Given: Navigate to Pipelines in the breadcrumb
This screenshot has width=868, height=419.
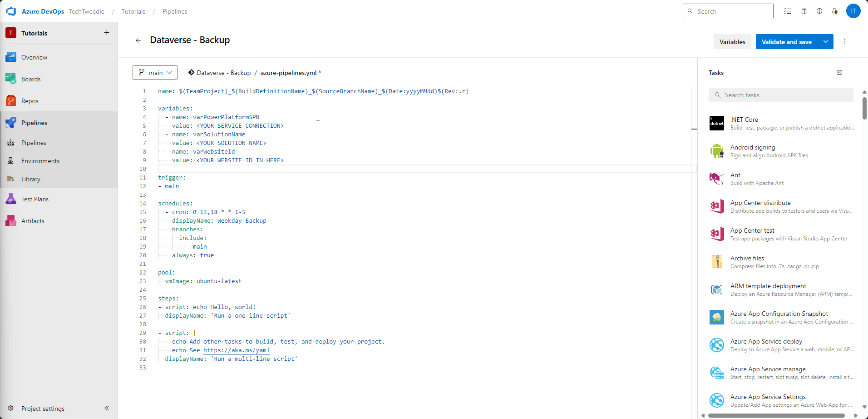Looking at the screenshot, I should 174,11.
